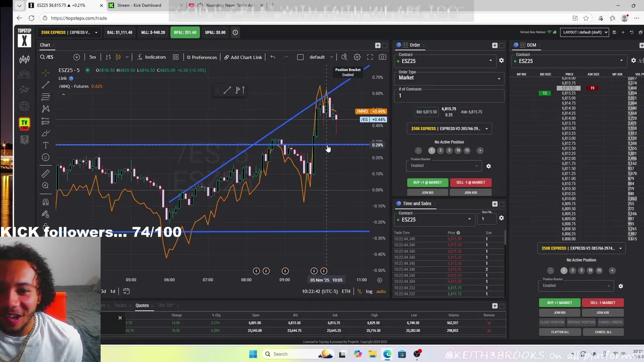
Task: Toggle percent scale on the chart
Action: 359,292
